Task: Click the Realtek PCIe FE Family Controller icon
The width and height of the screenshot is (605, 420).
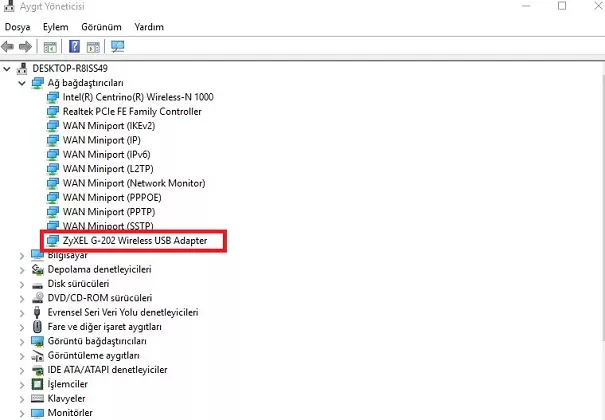Action: pyautogui.click(x=53, y=111)
